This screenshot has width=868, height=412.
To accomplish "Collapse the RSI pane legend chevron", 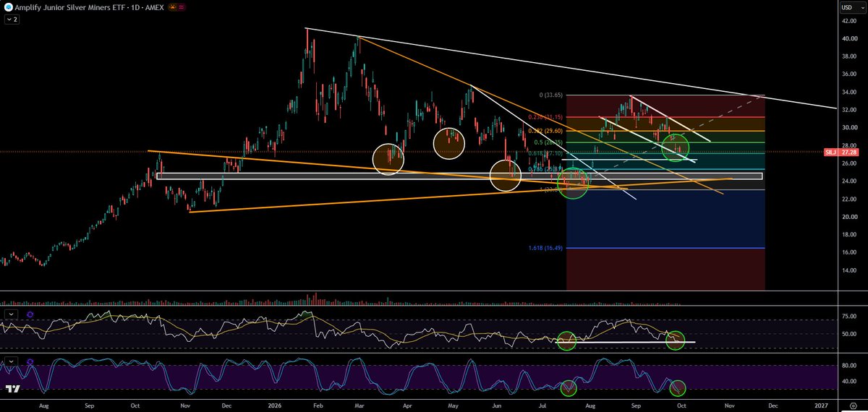I will (12, 314).
